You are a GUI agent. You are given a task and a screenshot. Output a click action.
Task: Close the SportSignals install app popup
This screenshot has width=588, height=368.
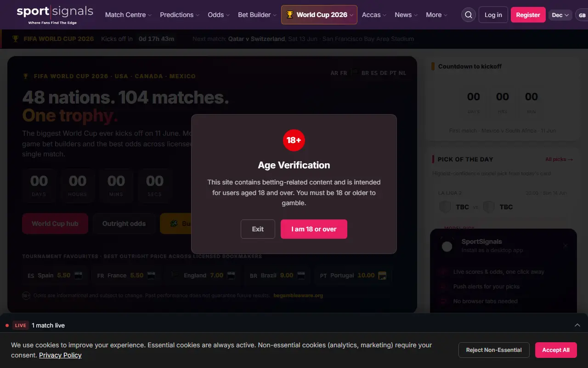pos(565,246)
